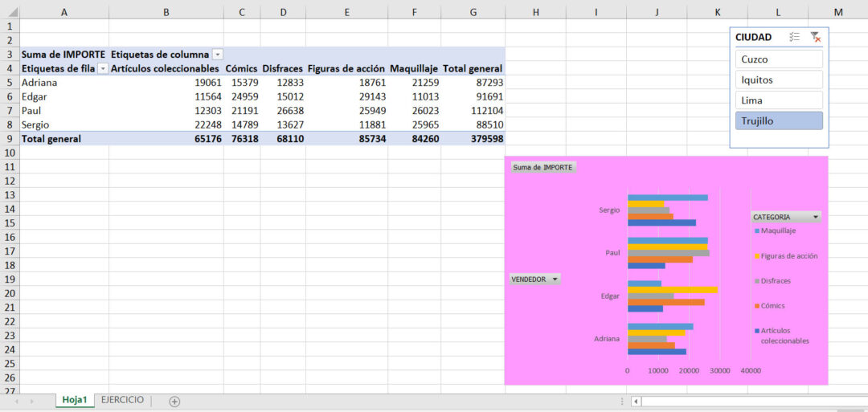
Task: Click the Suma de IMPORTE pivot cell
Action: [64, 55]
